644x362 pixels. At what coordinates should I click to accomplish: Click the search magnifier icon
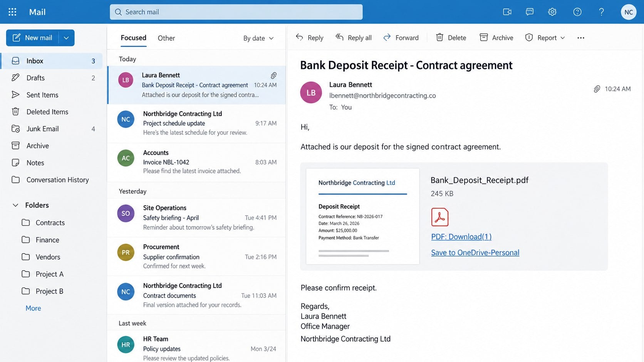pyautogui.click(x=118, y=12)
